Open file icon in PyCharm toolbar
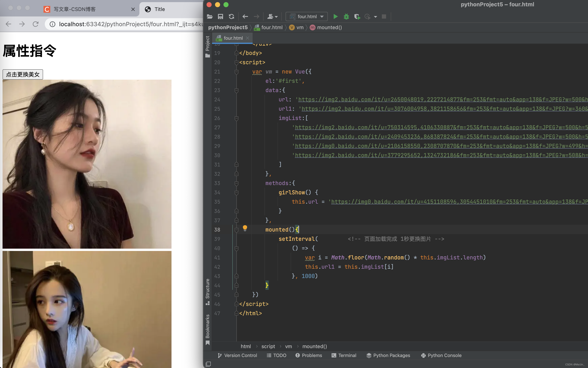 [210, 16]
